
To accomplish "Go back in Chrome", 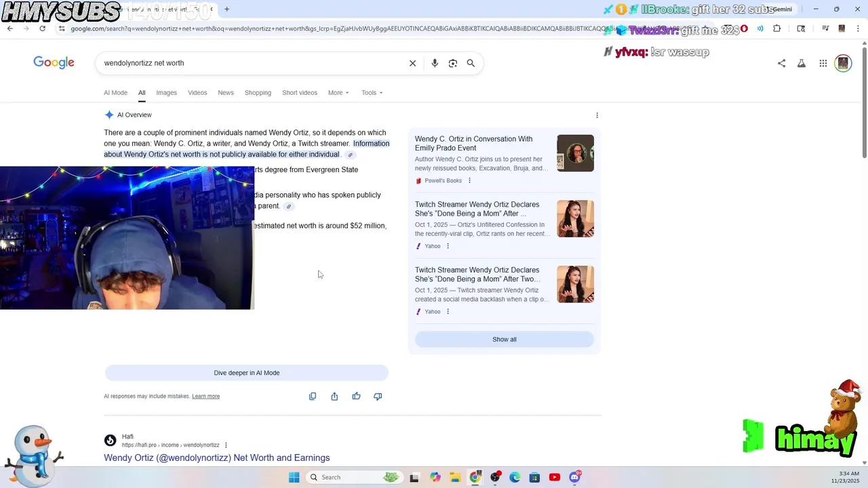I will tap(9, 28).
